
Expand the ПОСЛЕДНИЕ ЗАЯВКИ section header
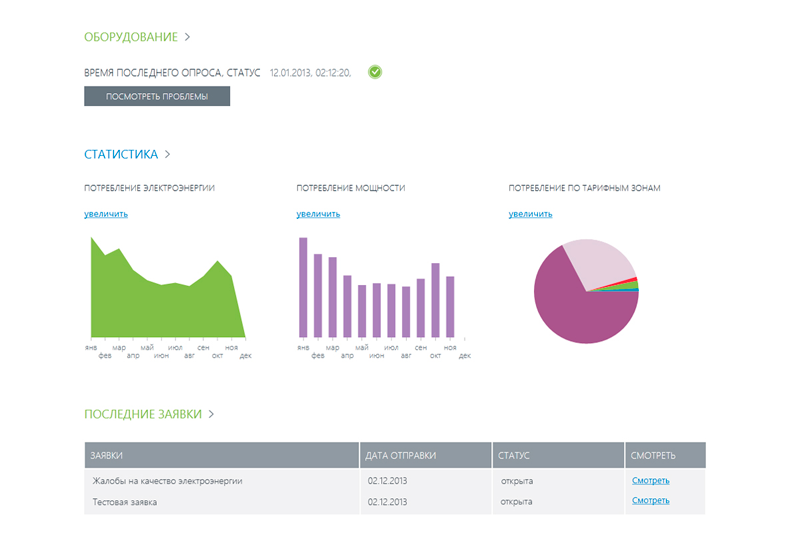pyautogui.click(x=149, y=414)
